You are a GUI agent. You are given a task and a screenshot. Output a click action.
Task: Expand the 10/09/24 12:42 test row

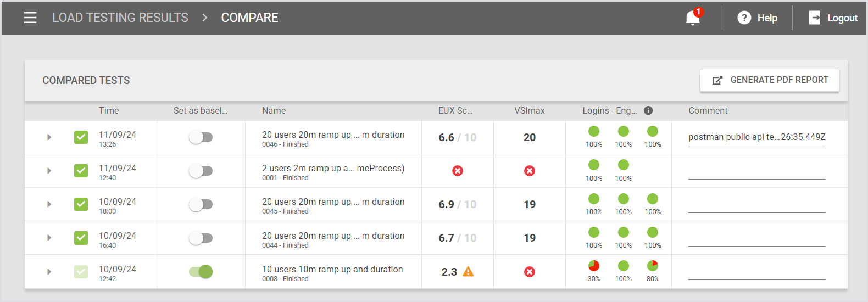point(49,272)
